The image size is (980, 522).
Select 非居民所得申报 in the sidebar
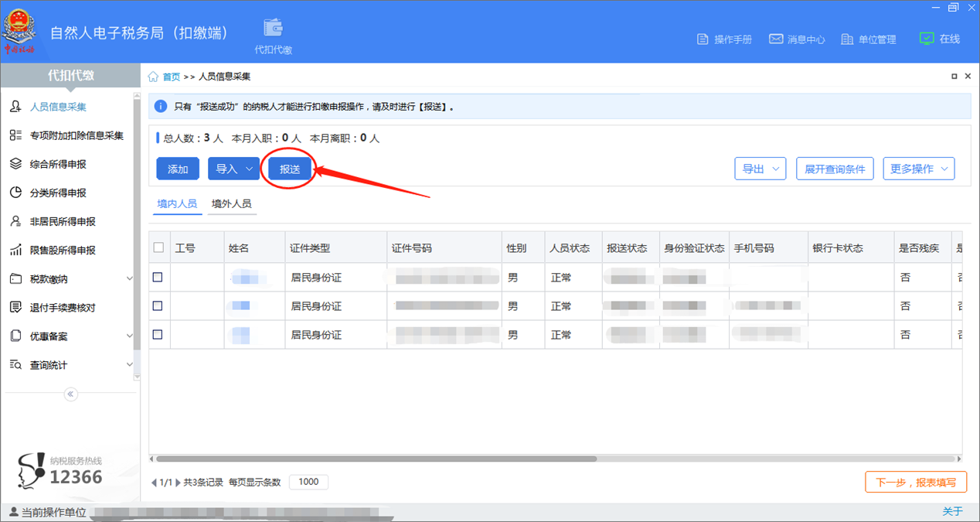point(63,221)
